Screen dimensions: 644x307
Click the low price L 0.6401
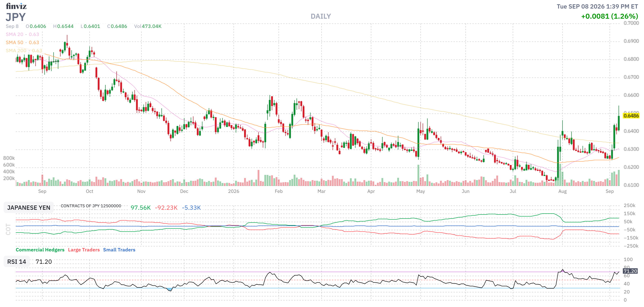point(90,26)
